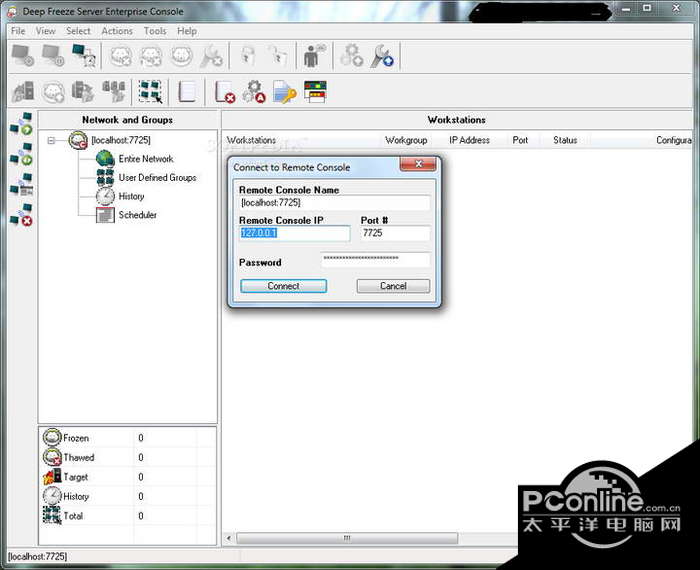Click the closed padlock toolbar icon
Image resolution: width=700 pixels, height=570 pixels.
coord(247,56)
